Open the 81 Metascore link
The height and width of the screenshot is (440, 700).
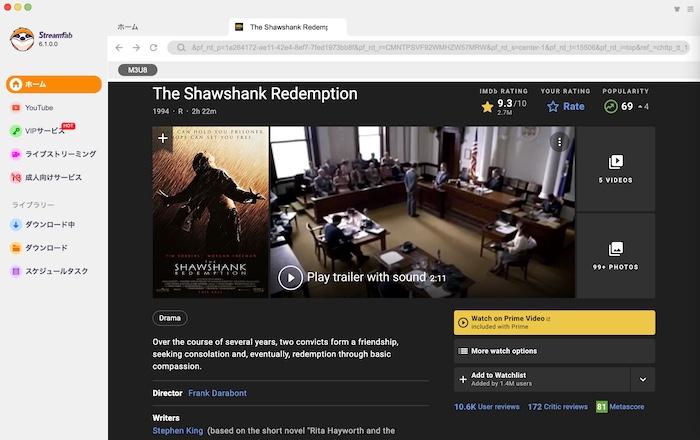tap(620, 407)
